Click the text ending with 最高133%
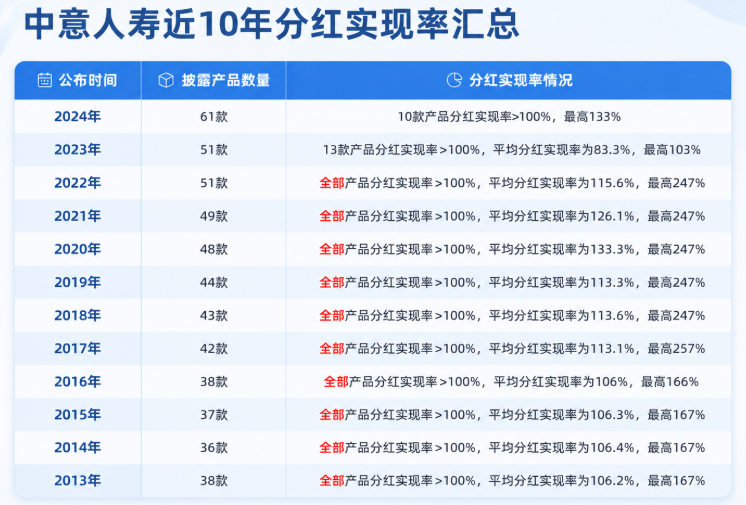Viewport: 746px width, 505px height. point(509,117)
